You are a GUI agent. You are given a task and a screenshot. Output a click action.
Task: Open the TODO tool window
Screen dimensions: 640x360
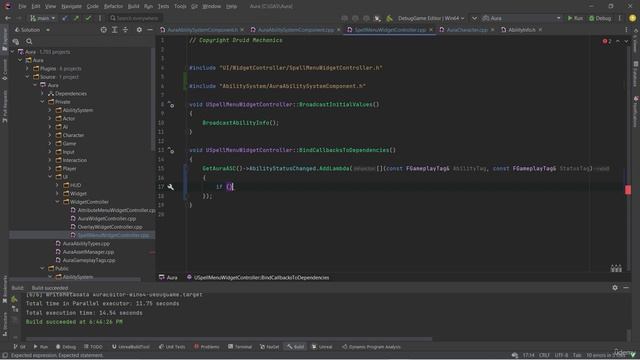(93, 347)
